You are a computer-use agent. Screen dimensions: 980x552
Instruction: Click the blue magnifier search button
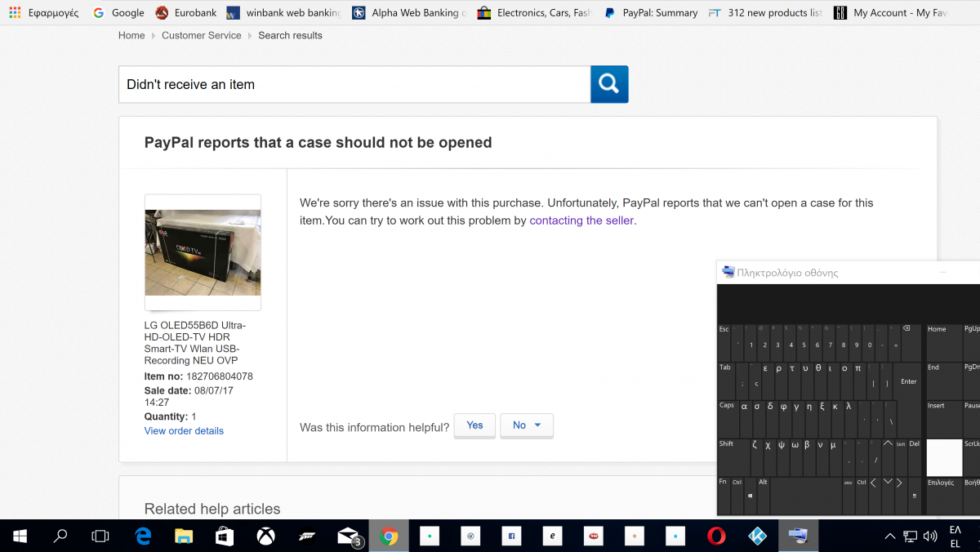(609, 84)
